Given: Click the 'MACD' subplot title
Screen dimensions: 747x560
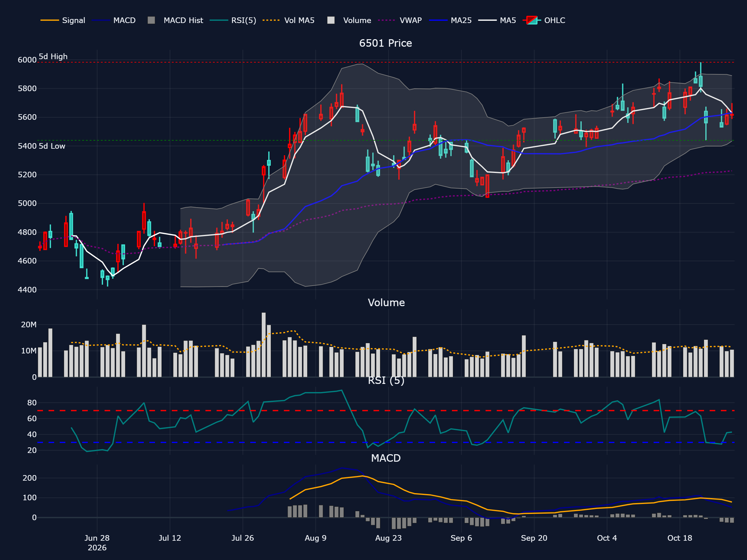Looking at the screenshot, I should pos(386,458).
